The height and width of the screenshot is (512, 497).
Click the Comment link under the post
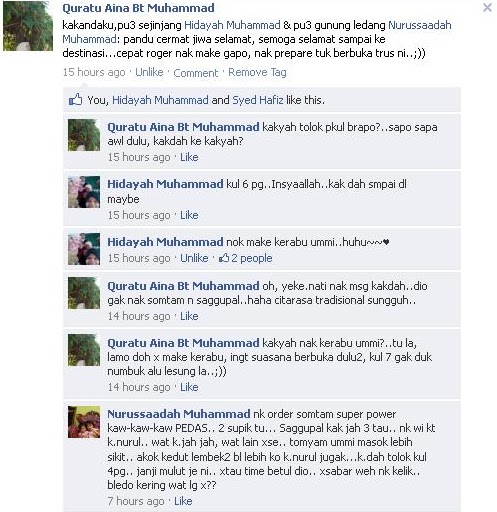196,73
